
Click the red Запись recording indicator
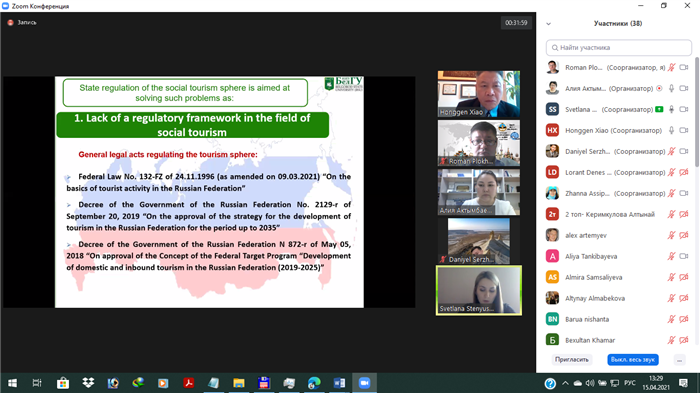click(10, 22)
